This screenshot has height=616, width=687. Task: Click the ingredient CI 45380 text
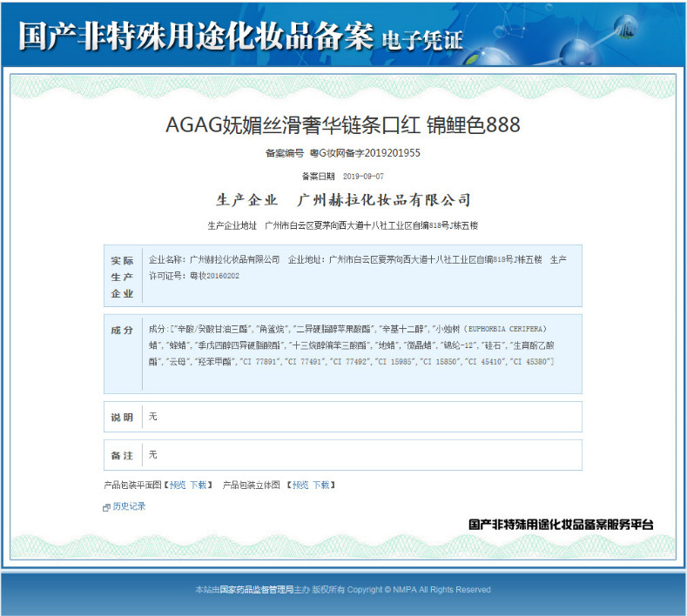[529, 362]
